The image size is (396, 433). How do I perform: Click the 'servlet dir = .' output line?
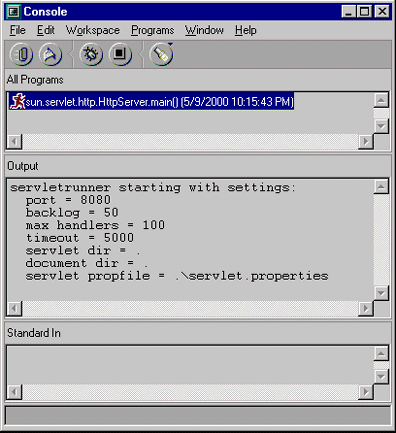[x=83, y=251]
